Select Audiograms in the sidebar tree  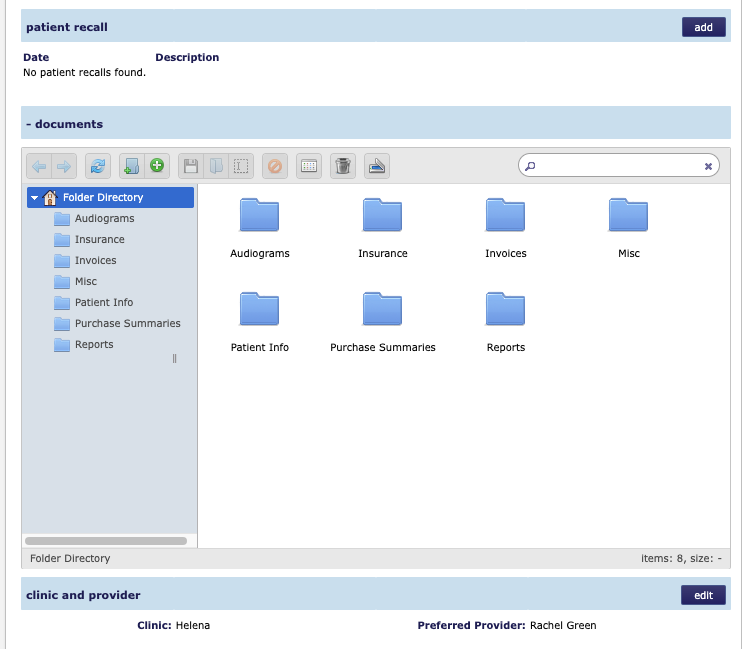click(x=105, y=218)
